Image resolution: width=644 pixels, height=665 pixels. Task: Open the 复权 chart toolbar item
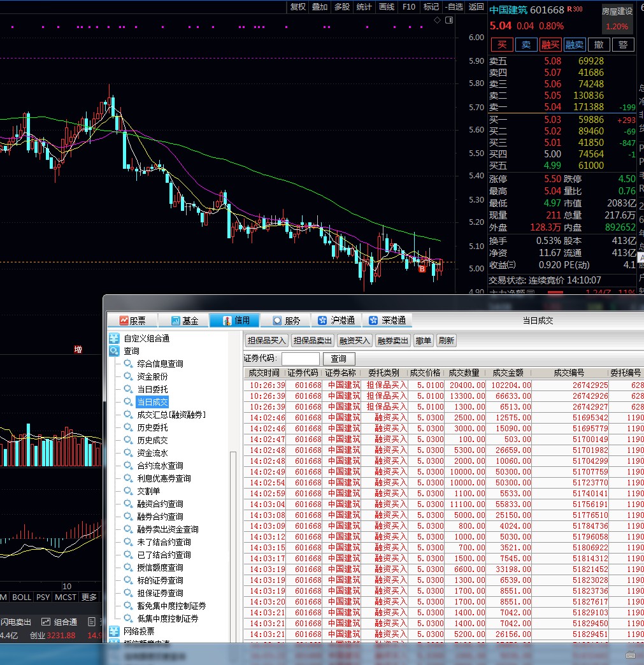[298, 7]
